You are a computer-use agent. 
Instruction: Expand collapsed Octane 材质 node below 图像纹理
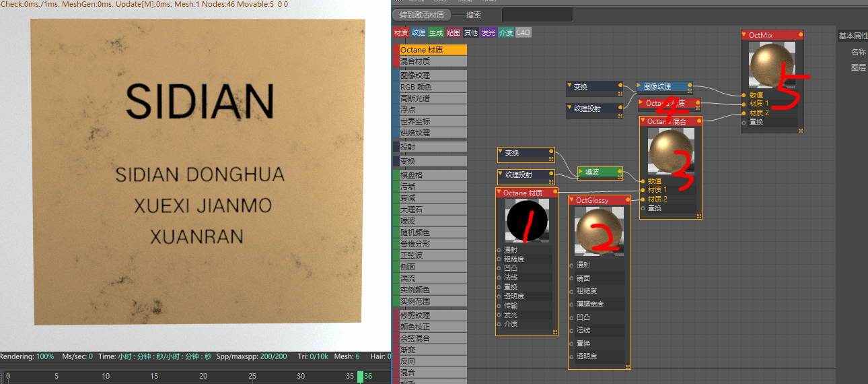pos(641,103)
